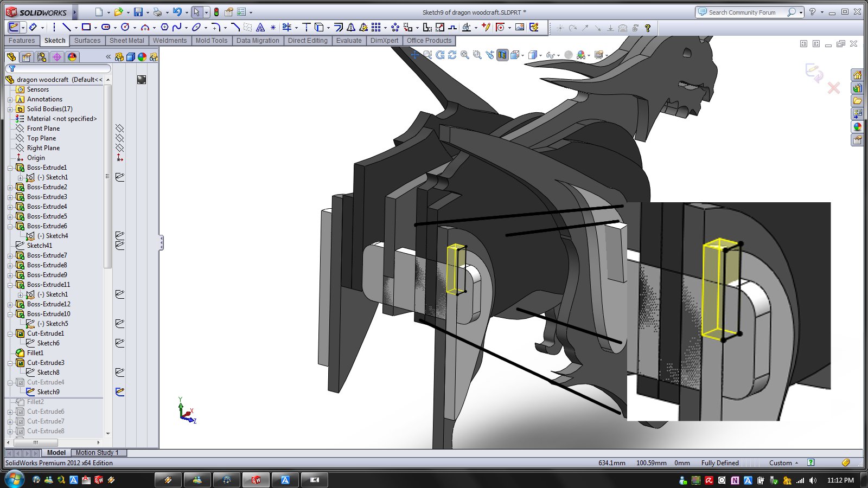Viewport: 868px width, 488px height.
Task: Click the Help question mark button
Action: (x=812, y=12)
